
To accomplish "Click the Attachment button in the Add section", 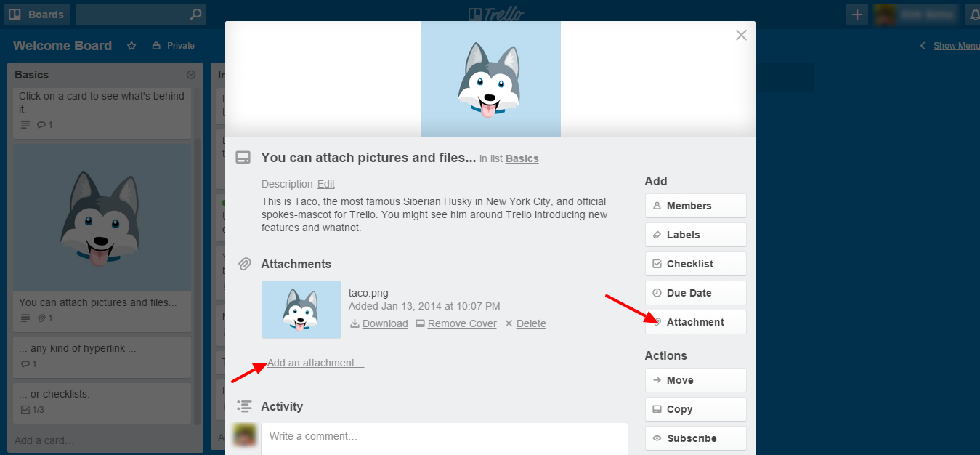I will point(696,322).
